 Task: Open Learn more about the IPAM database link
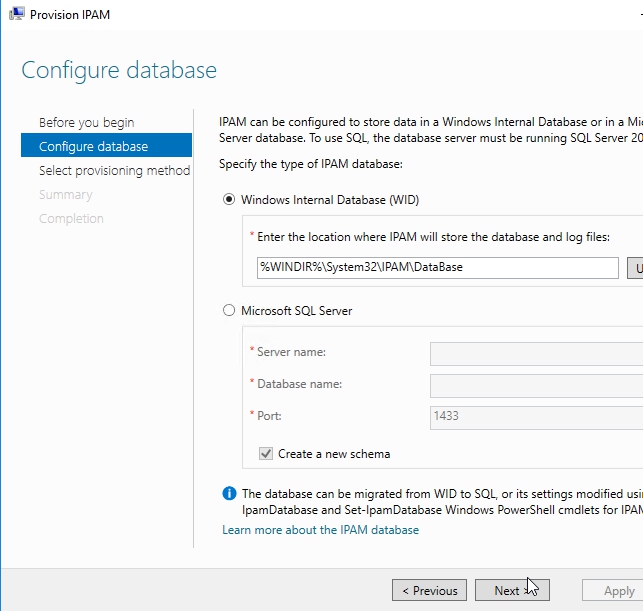coord(320,530)
